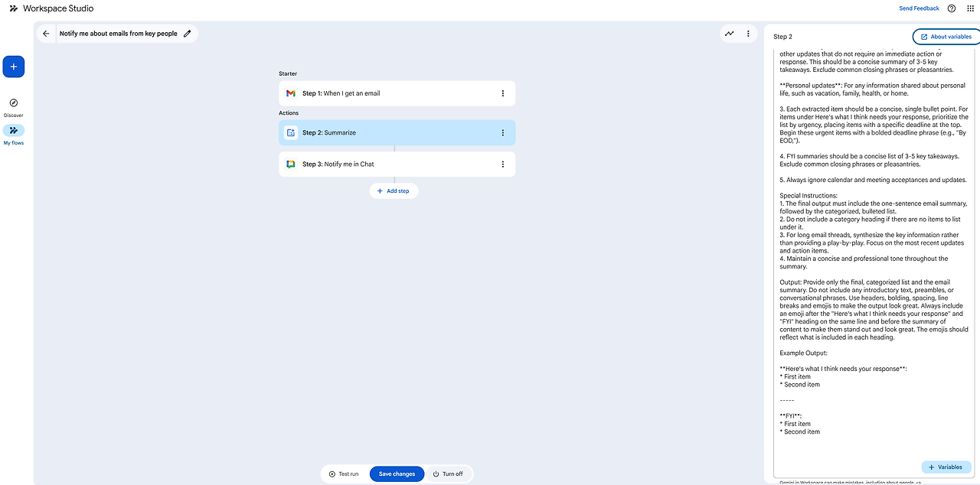
Task: Click the 'Starter' section label
Action: tap(288, 73)
